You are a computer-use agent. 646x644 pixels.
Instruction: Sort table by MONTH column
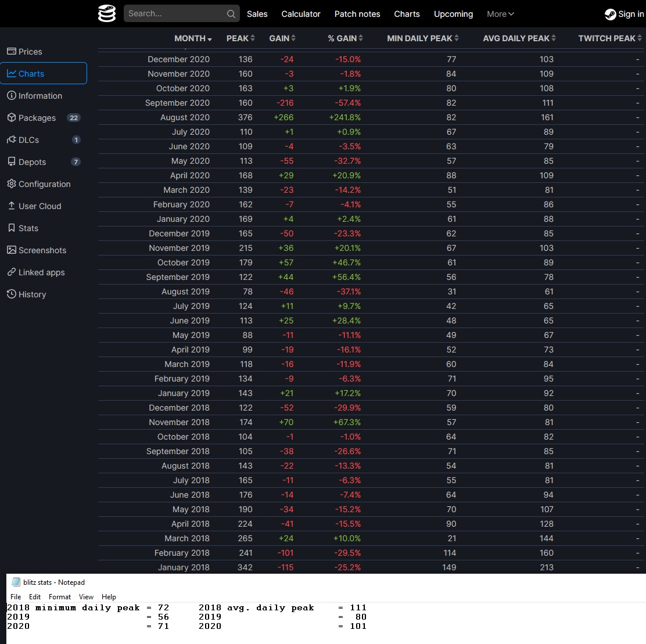pyautogui.click(x=193, y=38)
